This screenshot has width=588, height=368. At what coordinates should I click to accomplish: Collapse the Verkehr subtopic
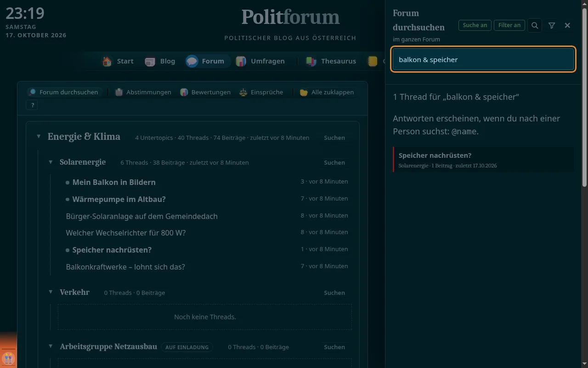51,292
